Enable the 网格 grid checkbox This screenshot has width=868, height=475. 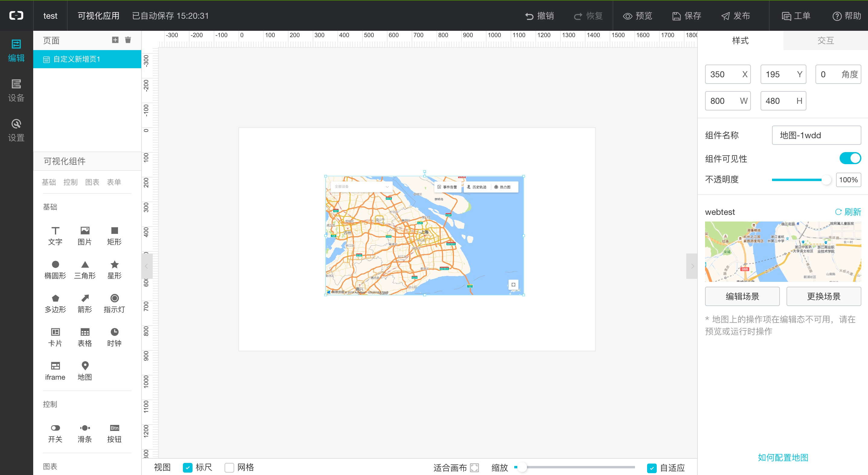pyautogui.click(x=229, y=467)
